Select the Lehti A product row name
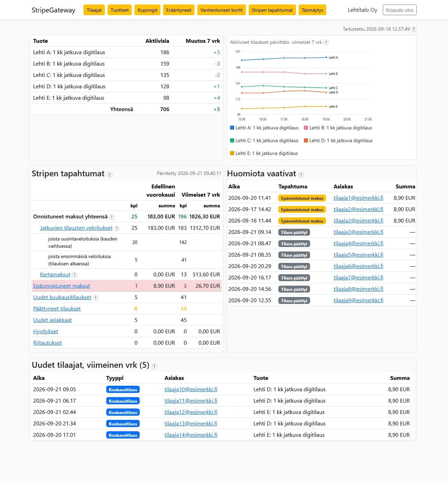Viewport: 448px width, 483px height. coord(69,52)
